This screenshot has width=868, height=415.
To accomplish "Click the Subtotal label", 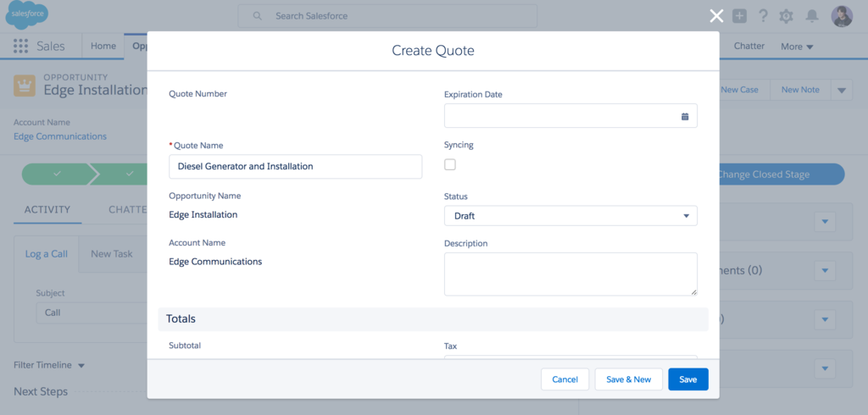I will 185,346.
